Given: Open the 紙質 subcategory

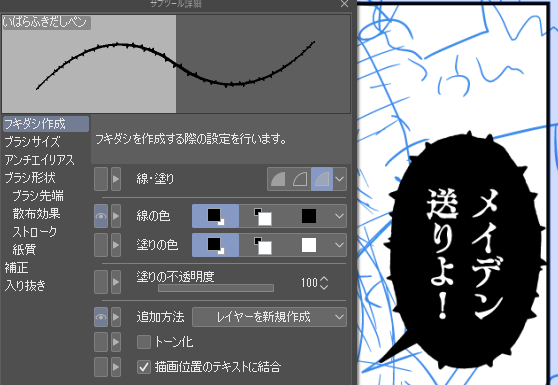Looking at the screenshot, I should tap(24, 249).
